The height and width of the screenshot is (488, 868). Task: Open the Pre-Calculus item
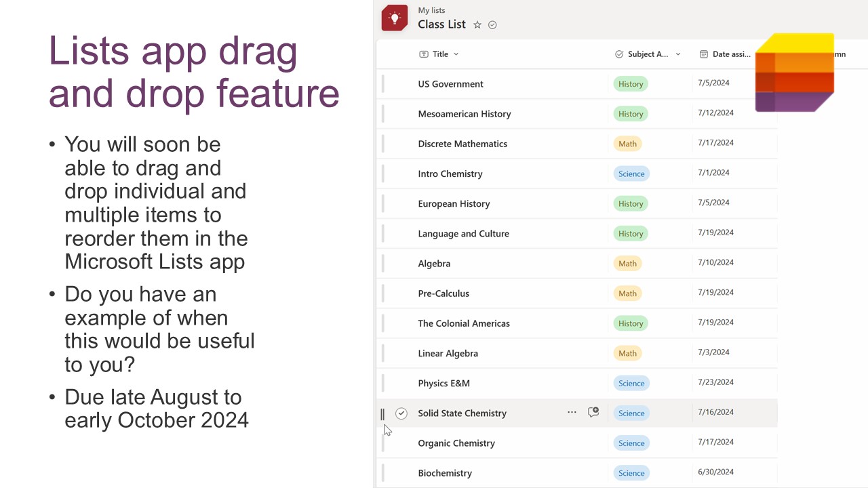coord(443,293)
